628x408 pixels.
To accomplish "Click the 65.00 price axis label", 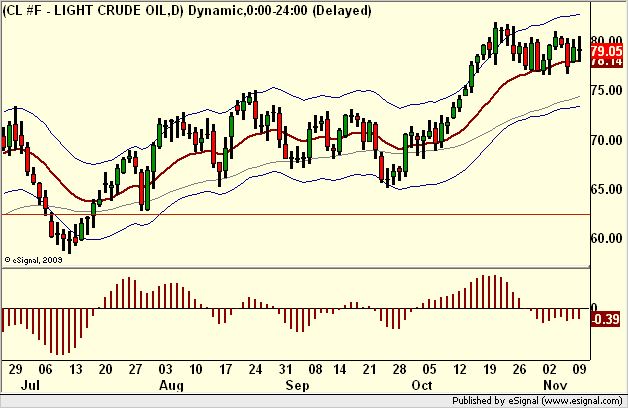I will [x=607, y=189].
